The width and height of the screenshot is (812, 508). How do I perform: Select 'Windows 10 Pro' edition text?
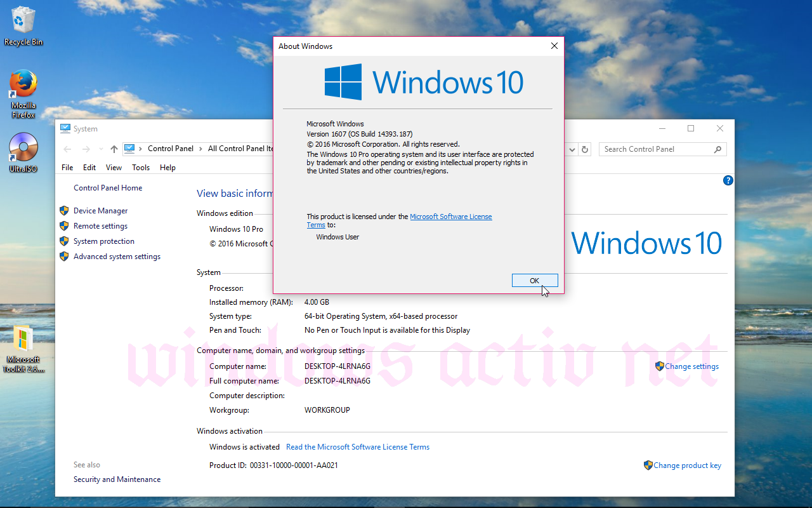tap(236, 229)
